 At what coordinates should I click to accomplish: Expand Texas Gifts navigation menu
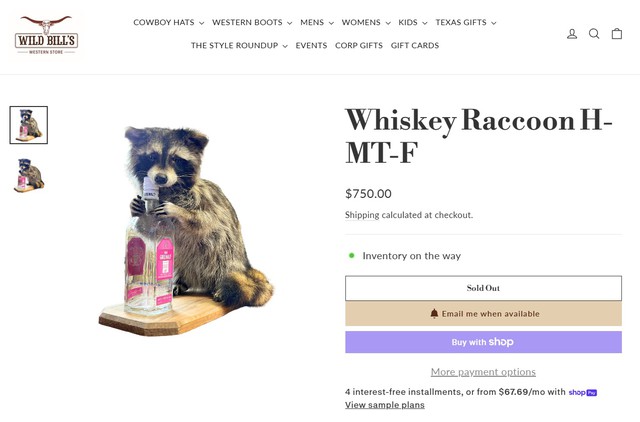(x=466, y=22)
